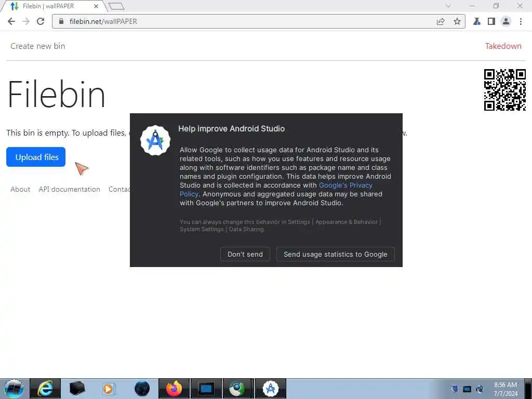Click the sync tray icon
This screenshot has height=399, width=532.
pos(480,389)
